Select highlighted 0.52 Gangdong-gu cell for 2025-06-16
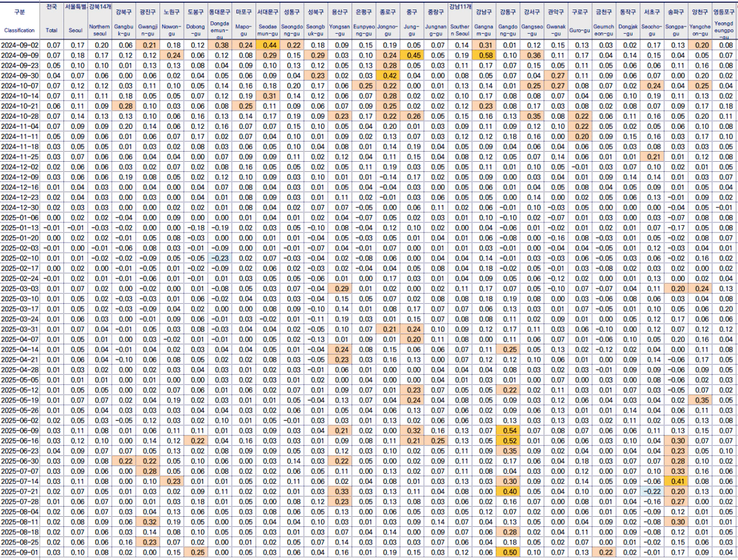Screen dimensions: 738x560 click(x=508, y=440)
